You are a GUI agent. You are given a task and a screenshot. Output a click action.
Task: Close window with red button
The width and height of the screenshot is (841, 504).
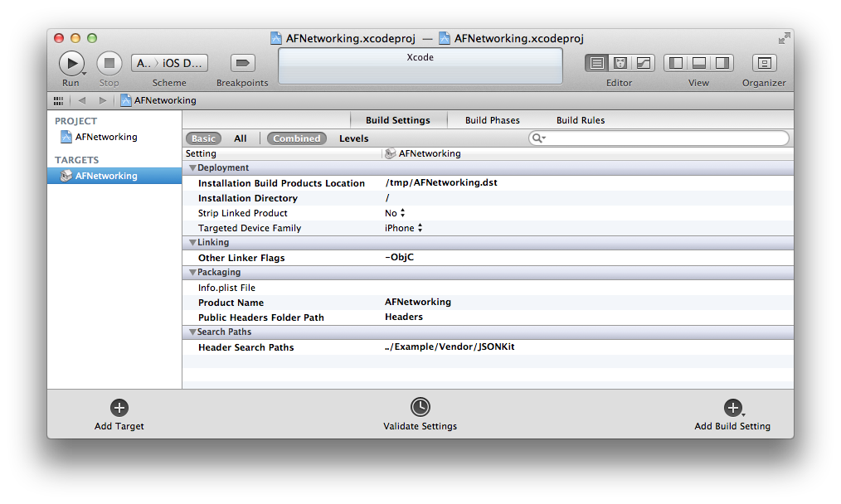59,38
